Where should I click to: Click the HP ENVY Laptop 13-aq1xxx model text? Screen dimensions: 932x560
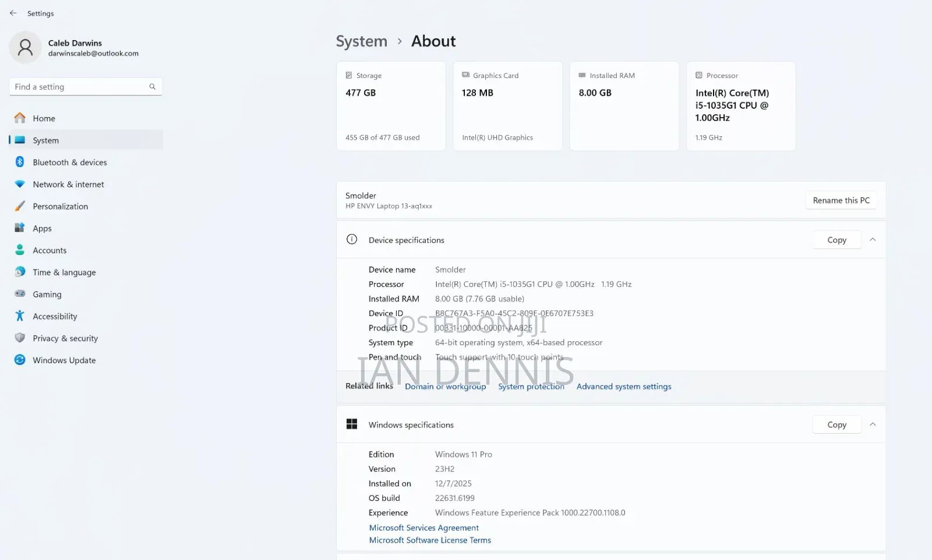pyautogui.click(x=389, y=206)
